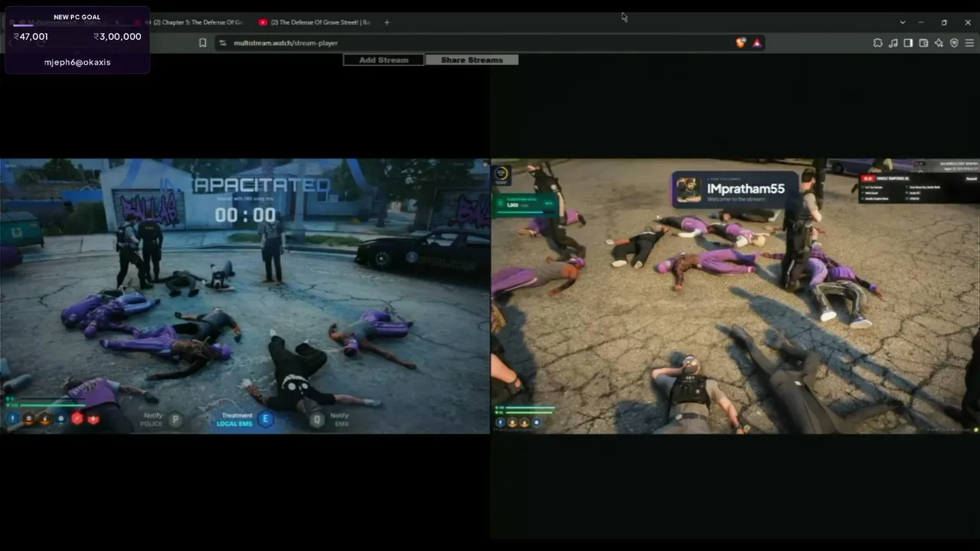
Task: Click the Share Streams button
Action: coord(472,60)
